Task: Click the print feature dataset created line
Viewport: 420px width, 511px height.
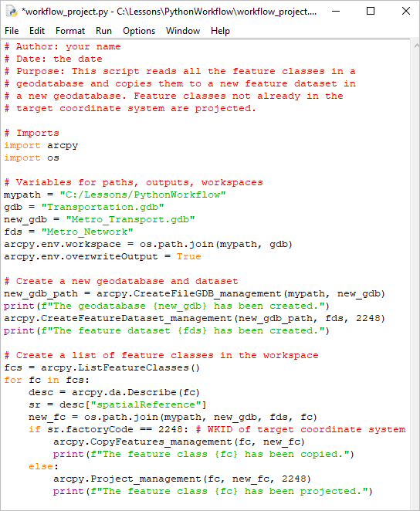Action: pyautogui.click(x=167, y=331)
